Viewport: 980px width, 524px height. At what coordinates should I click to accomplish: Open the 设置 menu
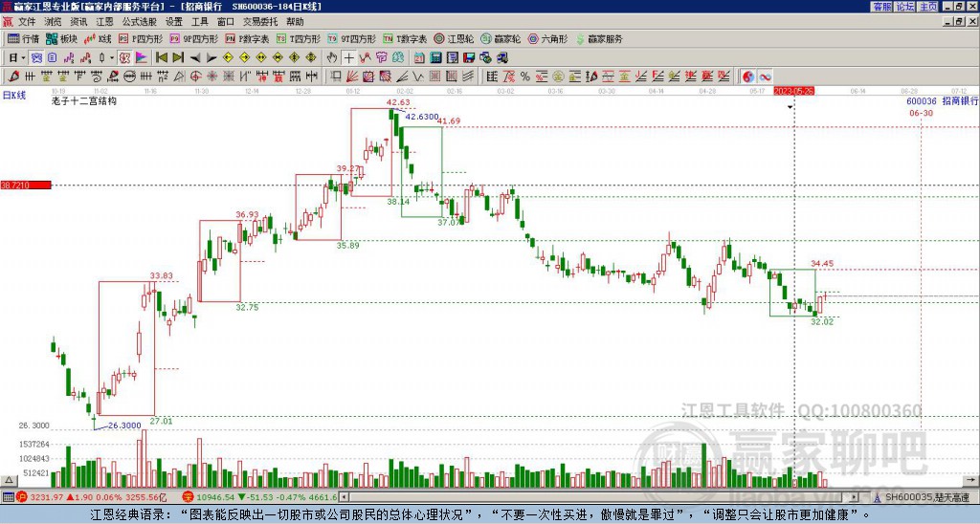[x=174, y=22]
